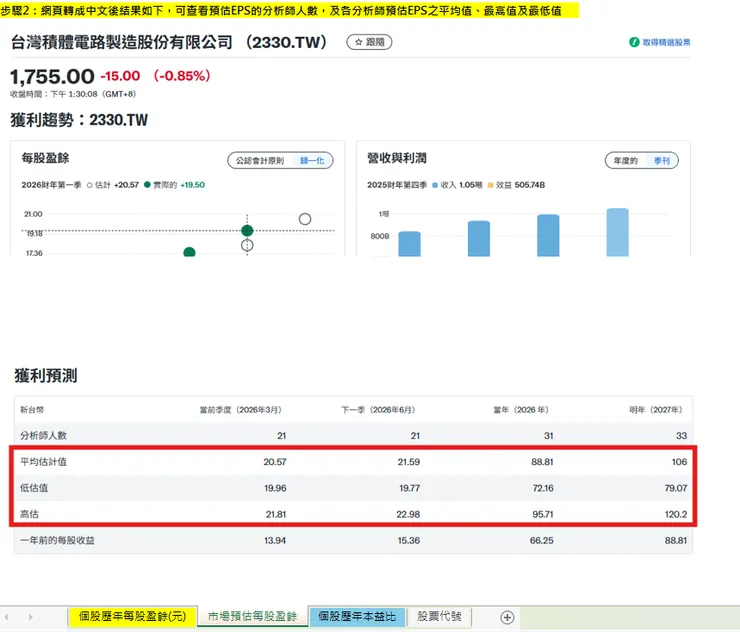Click the stock price 1,755.00
Viewport: 740px width, 632px height.
point(52,76)
